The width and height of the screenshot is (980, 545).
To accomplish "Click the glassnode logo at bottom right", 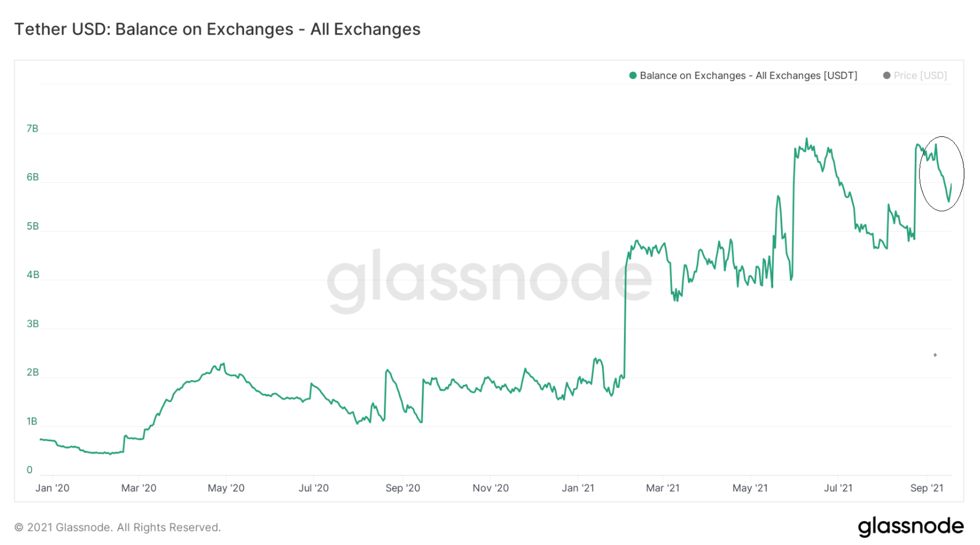I will click(910, 526).
